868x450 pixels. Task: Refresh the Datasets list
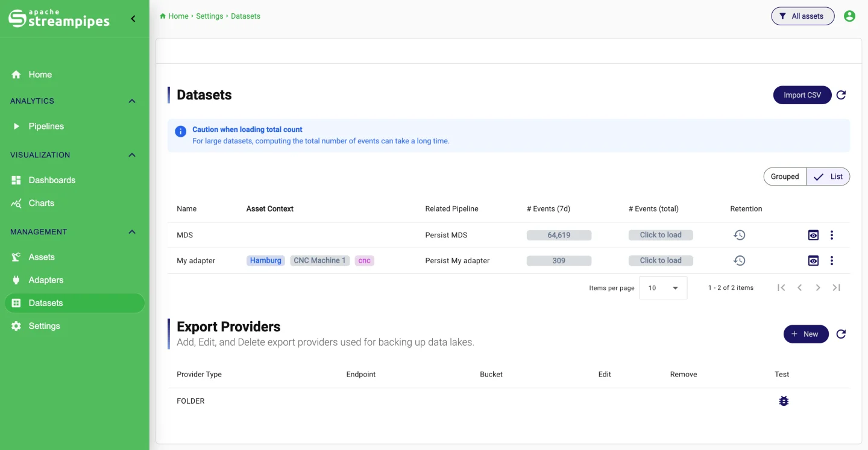tap(841, 95)
